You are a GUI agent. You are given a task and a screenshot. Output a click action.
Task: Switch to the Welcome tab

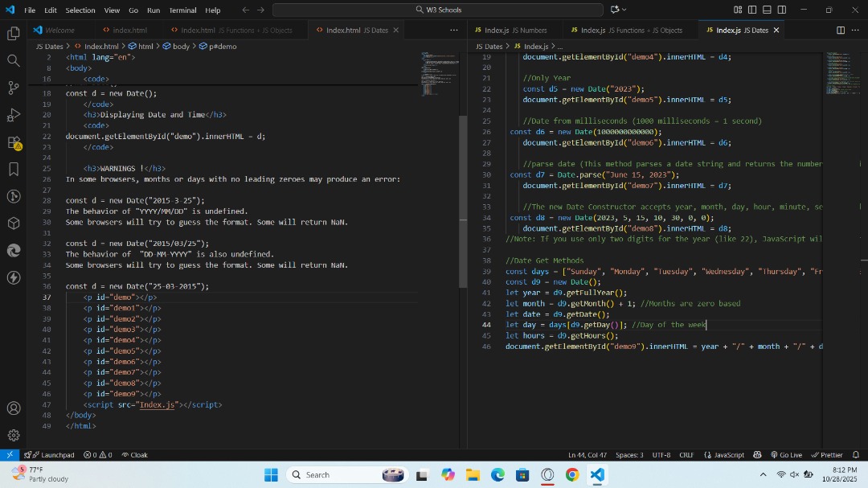(x=59, y=30)
